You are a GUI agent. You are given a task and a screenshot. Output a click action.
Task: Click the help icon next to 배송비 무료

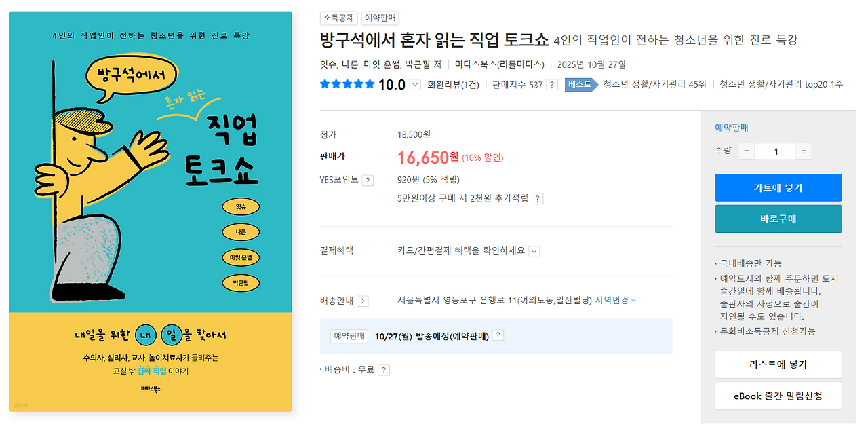coord(384,370)
